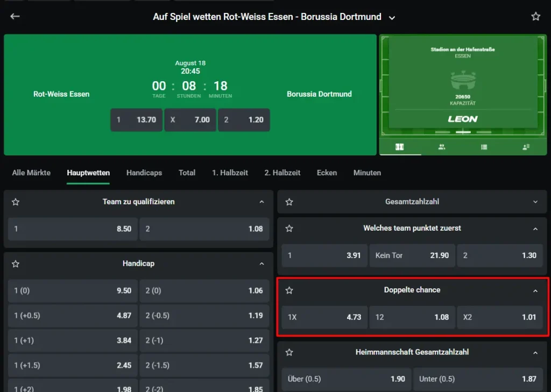
Task: Select the stadium pitch view icon
Action: coord(400,147)
